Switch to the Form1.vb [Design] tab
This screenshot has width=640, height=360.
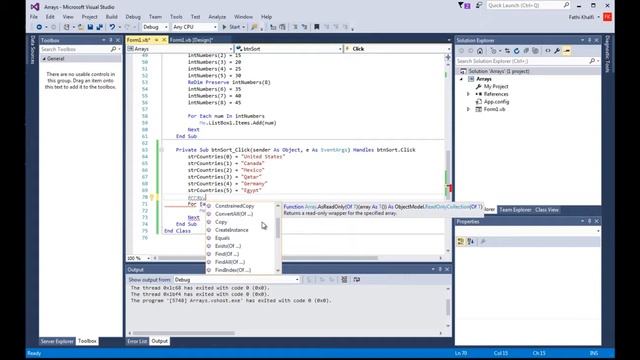191,40
